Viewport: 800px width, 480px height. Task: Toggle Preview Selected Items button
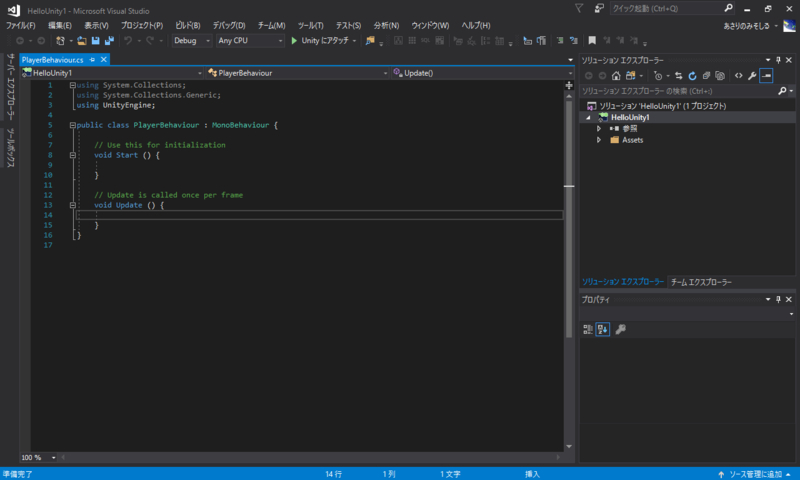click(x=766, y=75)
